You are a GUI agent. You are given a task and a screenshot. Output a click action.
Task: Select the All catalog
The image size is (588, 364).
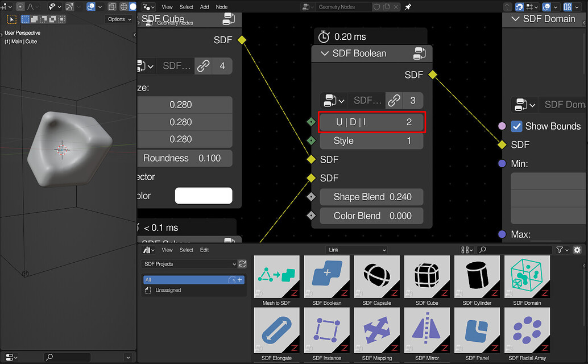194,280
